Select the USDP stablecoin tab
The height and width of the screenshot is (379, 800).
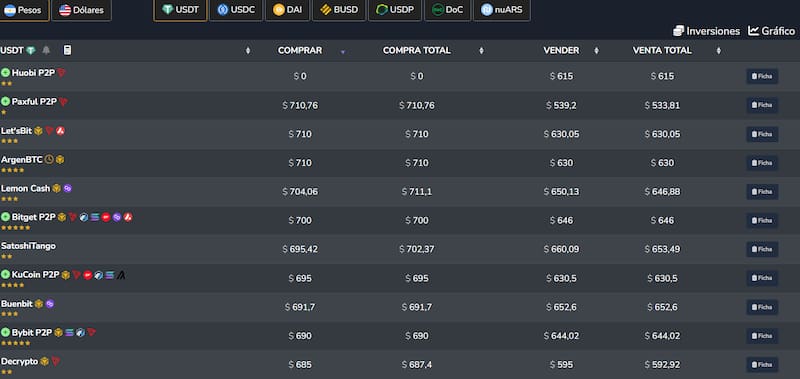pyautogui.click(x=395, y=10)
